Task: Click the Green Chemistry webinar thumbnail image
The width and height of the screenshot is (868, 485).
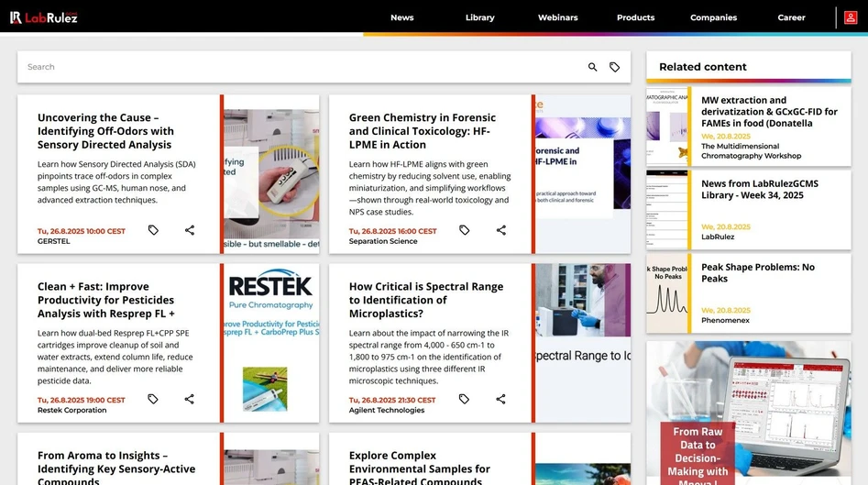Action: click(583, 174)
